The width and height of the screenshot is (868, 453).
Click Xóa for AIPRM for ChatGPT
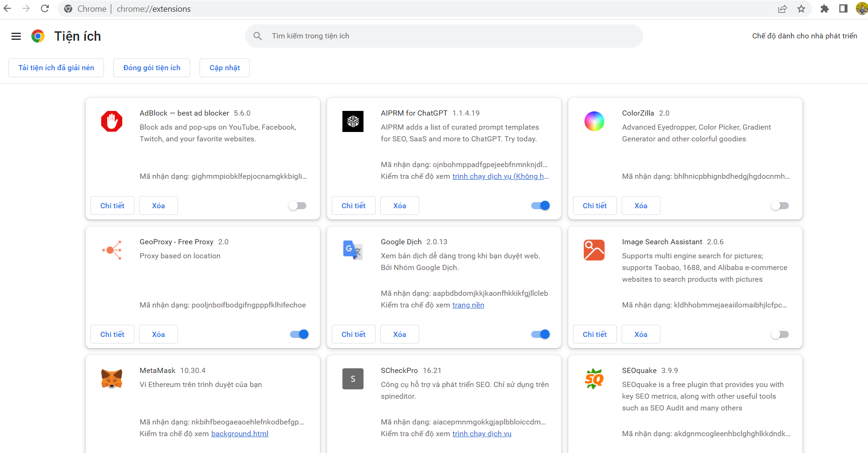(x=400, y=205)
